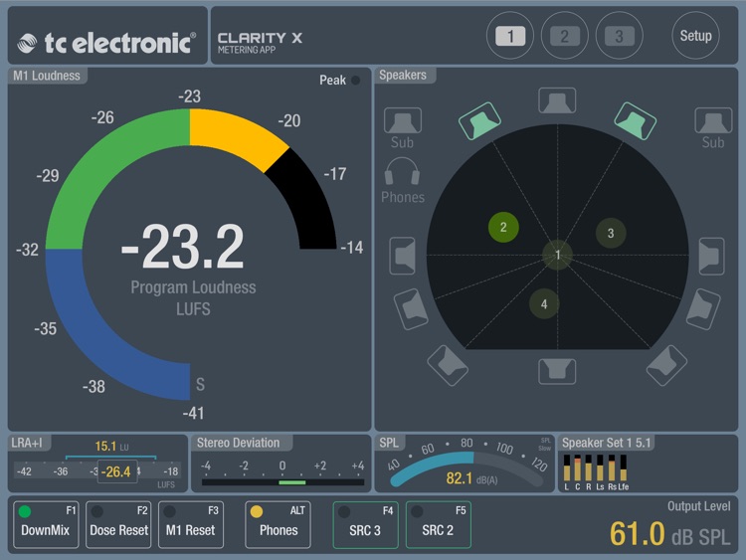Select the rear right corner speaker icon
The height and width of the screenshot is (560, 746).
coord(667,365)
